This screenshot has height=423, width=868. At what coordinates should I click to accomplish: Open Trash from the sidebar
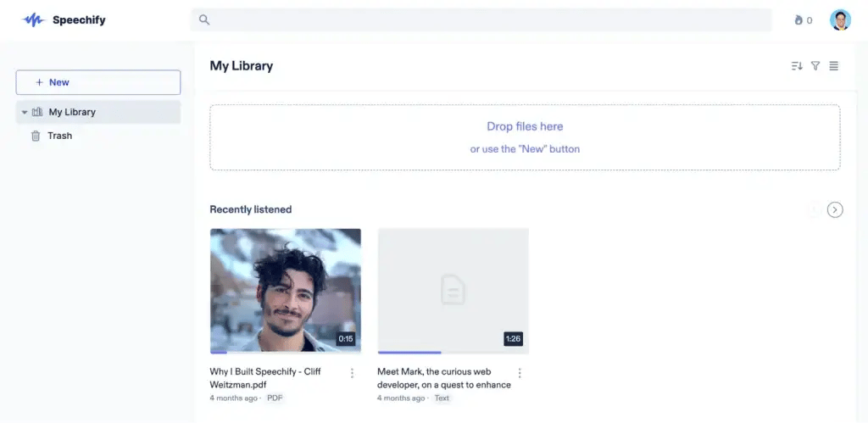59,136
